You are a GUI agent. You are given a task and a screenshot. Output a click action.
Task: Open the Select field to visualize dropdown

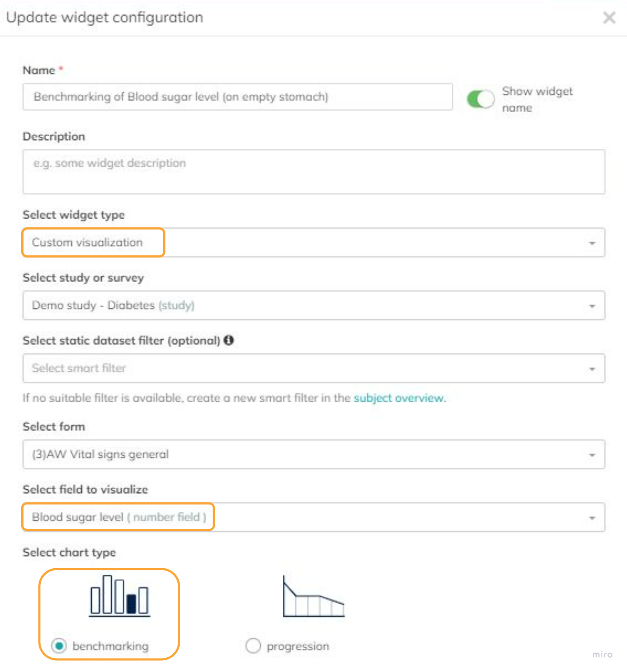click(303, 517)
